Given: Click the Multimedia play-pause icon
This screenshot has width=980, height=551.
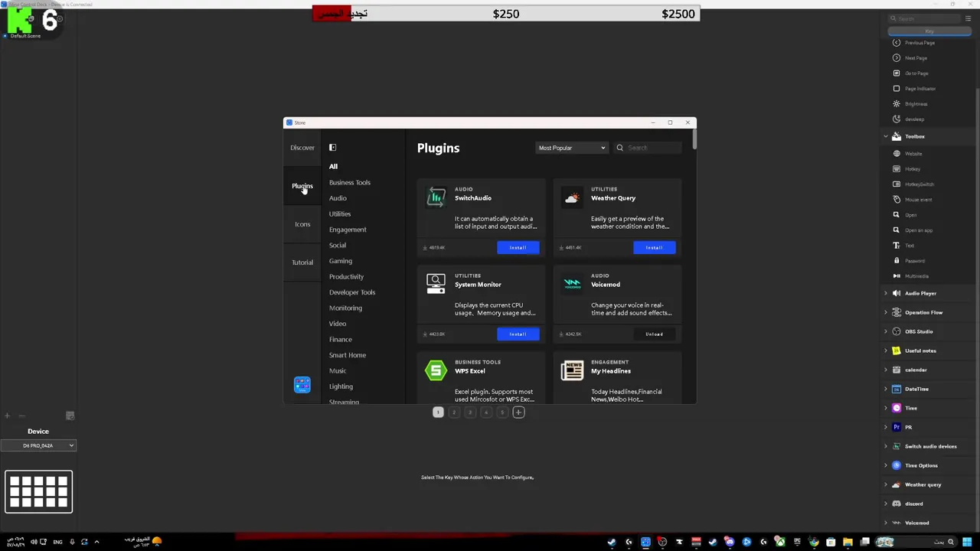Looking at the screenshot, I should tap(897, 276).
